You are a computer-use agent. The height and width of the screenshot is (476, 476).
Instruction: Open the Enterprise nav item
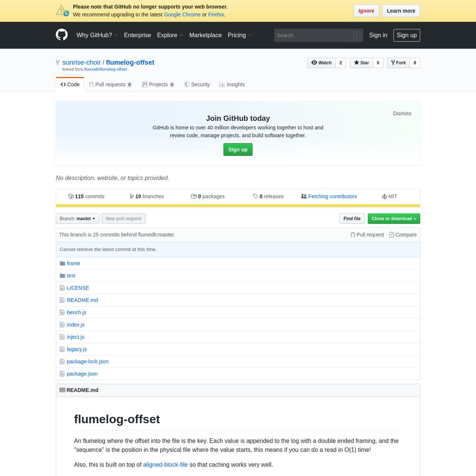pyautogui.click(x=138, y=35)
